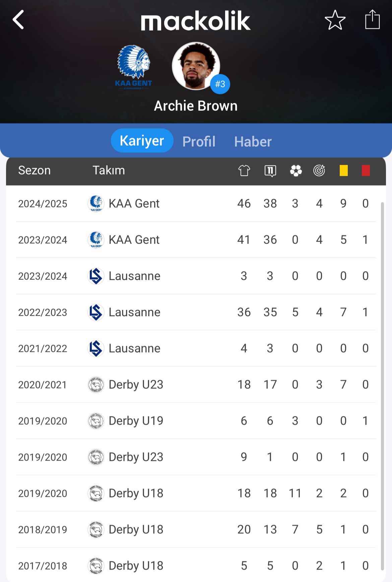Open Lausanne 2022/2023 season row
Screen dimensions: 392x582
click(x=196, y=312)
